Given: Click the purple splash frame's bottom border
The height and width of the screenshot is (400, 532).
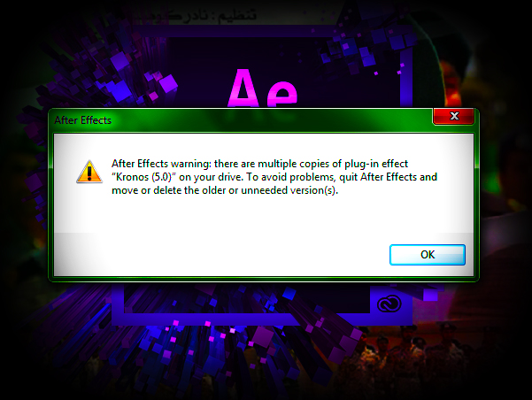Looking at the screenshot, I should click(x=261, y=319).
